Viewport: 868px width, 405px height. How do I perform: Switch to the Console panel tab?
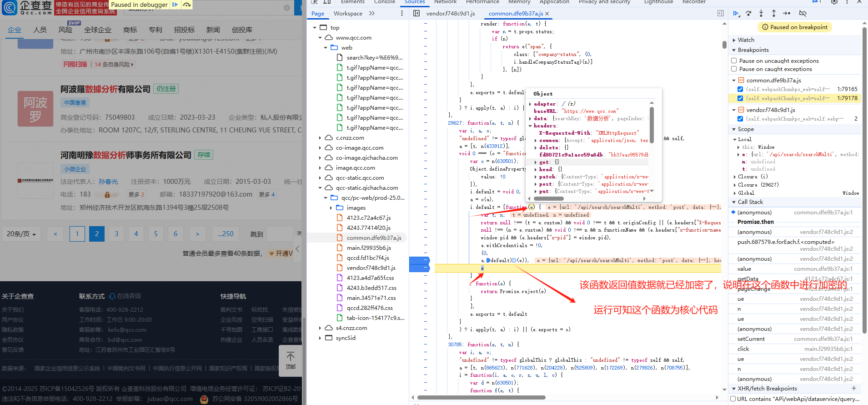(384, 2)
